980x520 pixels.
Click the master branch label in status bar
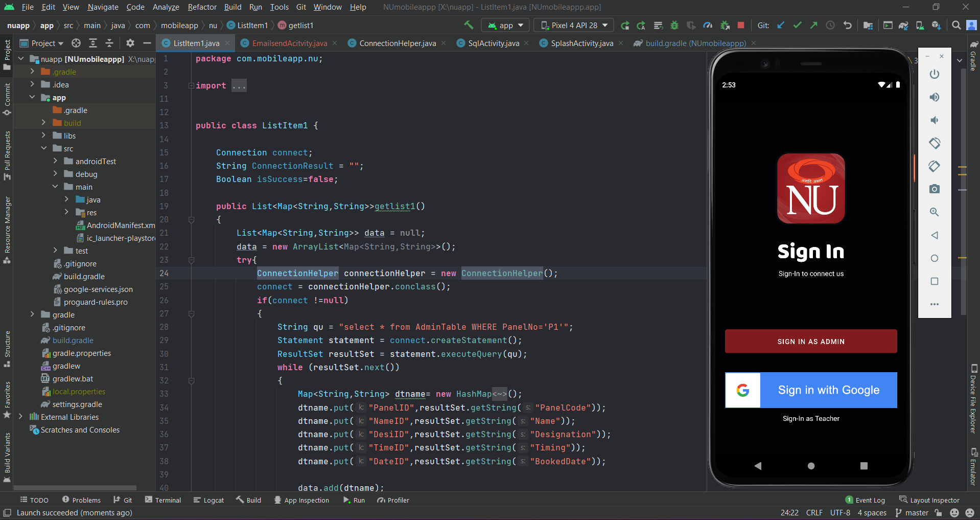[916, 512]
